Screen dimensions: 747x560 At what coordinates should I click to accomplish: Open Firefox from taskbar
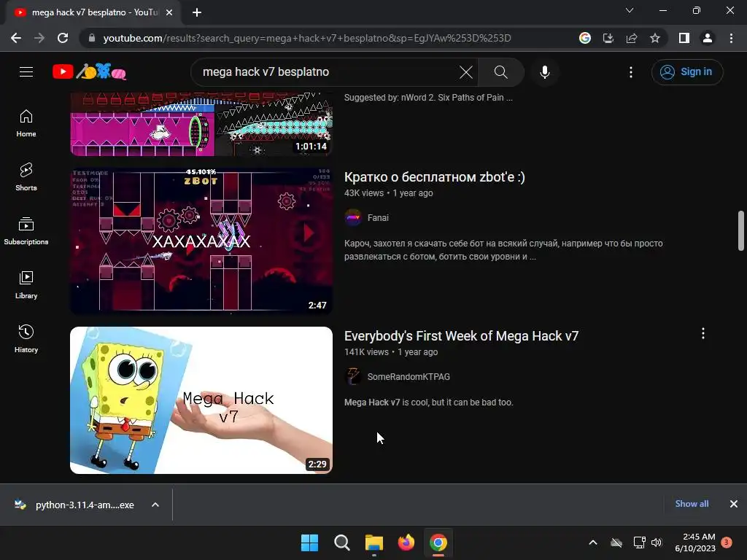coord(406,542)
